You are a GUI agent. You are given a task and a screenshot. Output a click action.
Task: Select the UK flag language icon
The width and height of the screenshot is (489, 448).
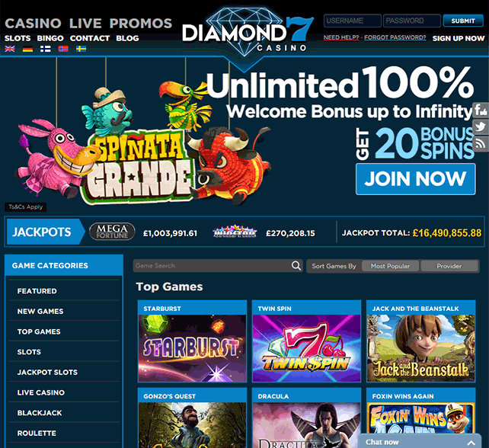[x=10, y=49]
